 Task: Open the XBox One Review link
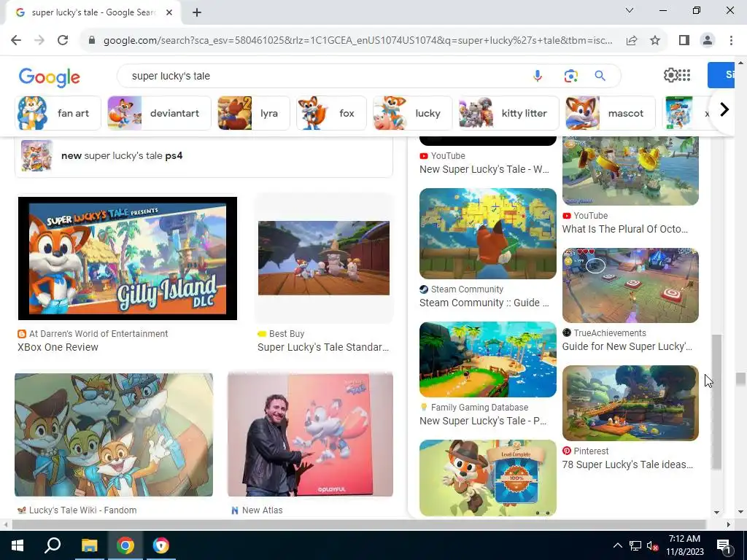58,347
